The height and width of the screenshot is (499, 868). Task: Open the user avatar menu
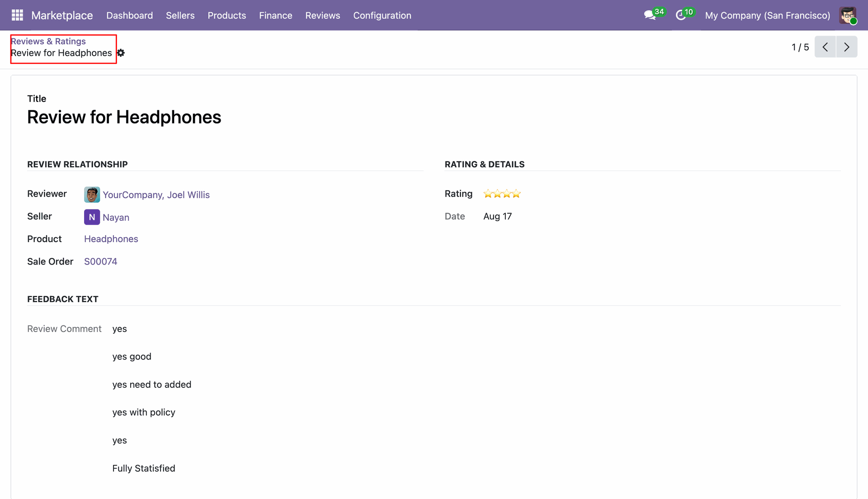[x=848, y=15]
